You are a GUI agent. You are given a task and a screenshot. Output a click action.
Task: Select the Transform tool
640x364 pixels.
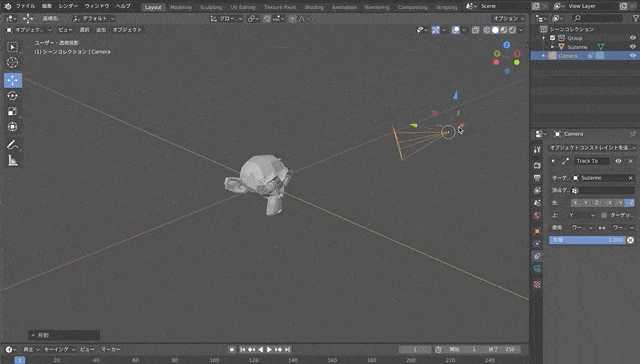(13, 127)
